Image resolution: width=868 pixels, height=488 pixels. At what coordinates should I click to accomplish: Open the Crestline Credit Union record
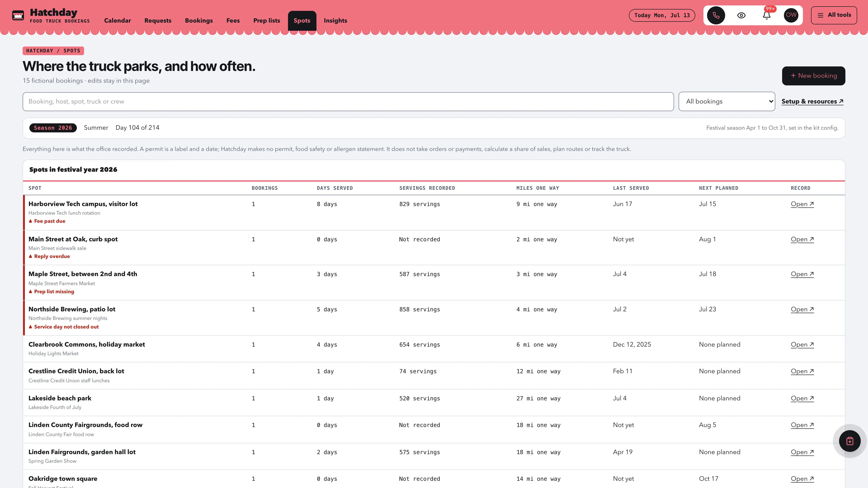pyautogui.click(x=802, y=371)
